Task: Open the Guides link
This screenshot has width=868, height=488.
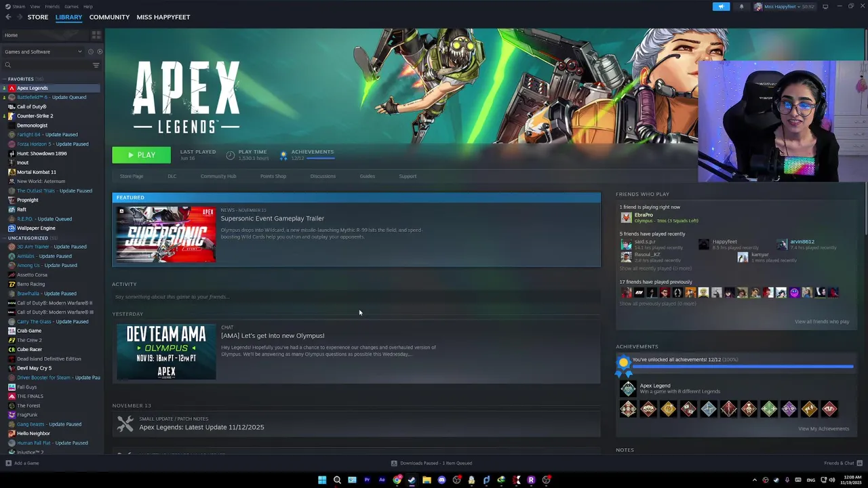Action: [367, 176]
